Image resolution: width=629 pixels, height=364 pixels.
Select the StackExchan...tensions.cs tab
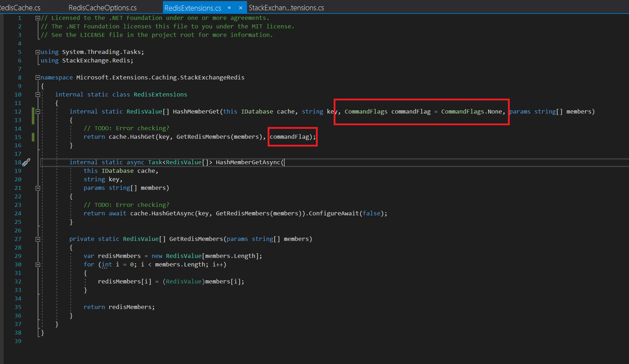(286, 7)
